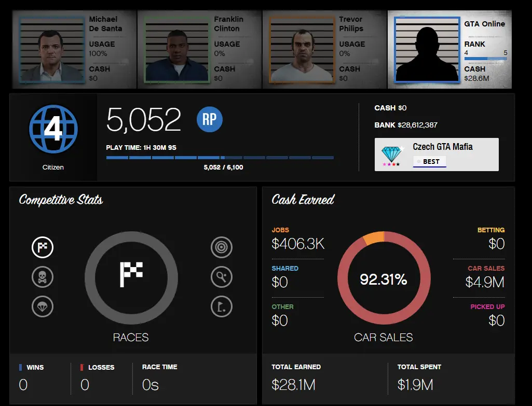Image resolution: width=532 pixels, height=406 pixels.
Task: Select the OTHER $0 earnings entry
Action: tap(282, 316)
